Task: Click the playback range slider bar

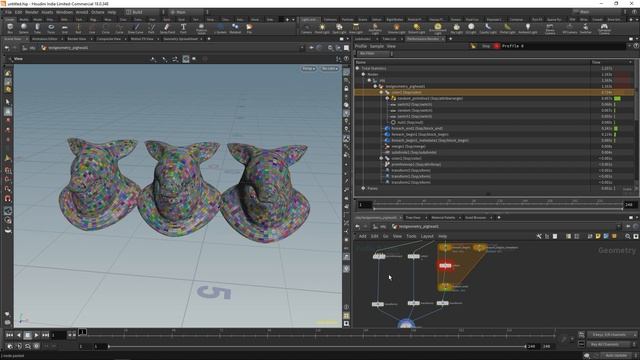Action: [x=317, y=346]
